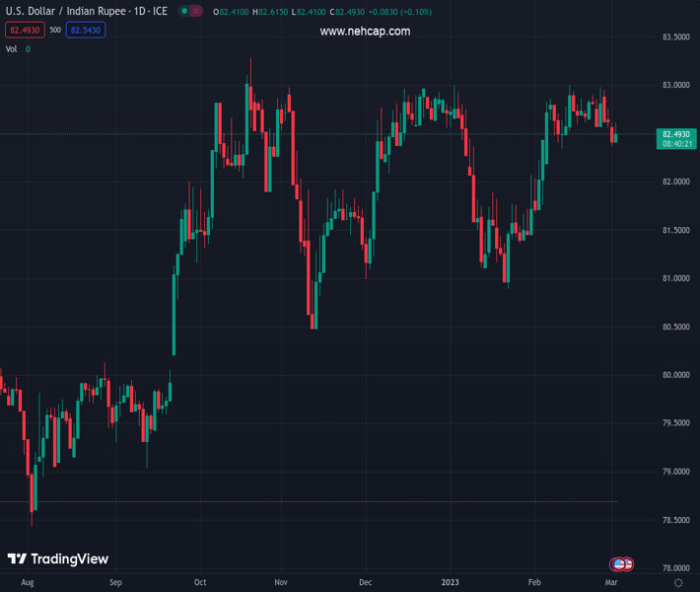Click the green 82.4930 current price label
The image size is (700, 592).
675,134
